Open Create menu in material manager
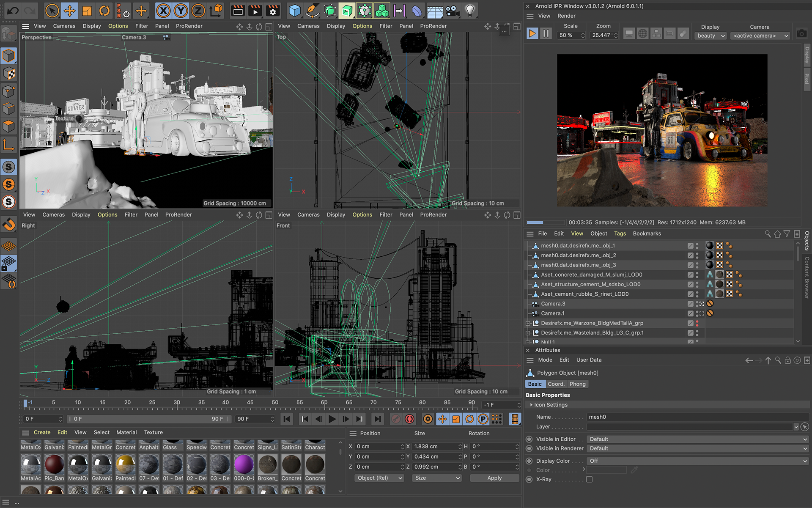This screenshot has height=508, width=812. click(x=42, y=432)
